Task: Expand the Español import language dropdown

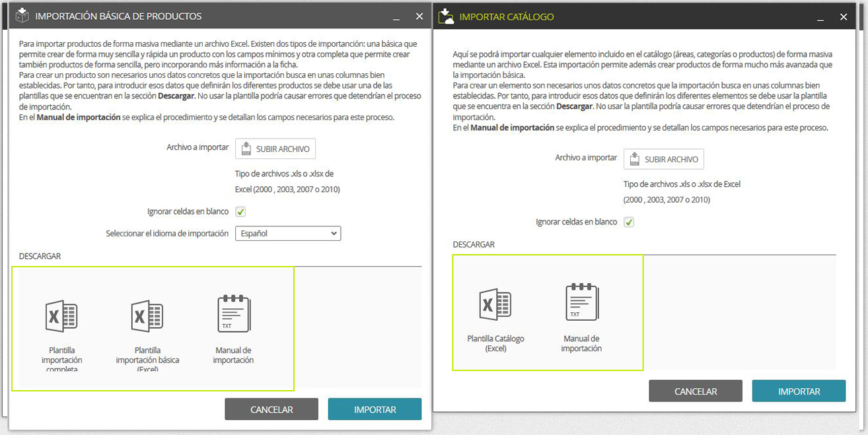Action: coord(288,233)
